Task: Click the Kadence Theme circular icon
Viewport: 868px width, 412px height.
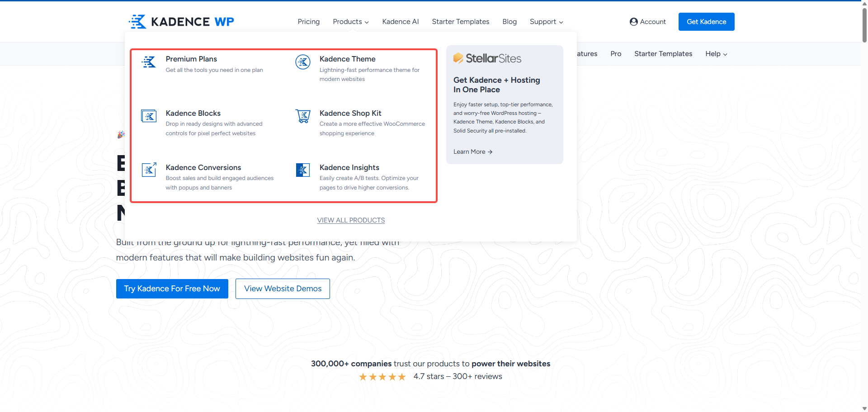Action: tap(302, 62)
